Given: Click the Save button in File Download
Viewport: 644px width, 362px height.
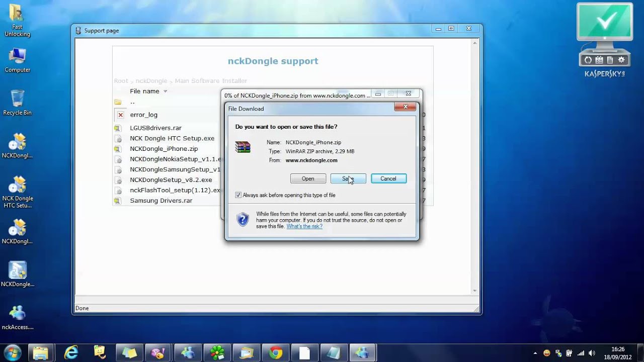Looking at the screenshot, I should coord(348,178).
